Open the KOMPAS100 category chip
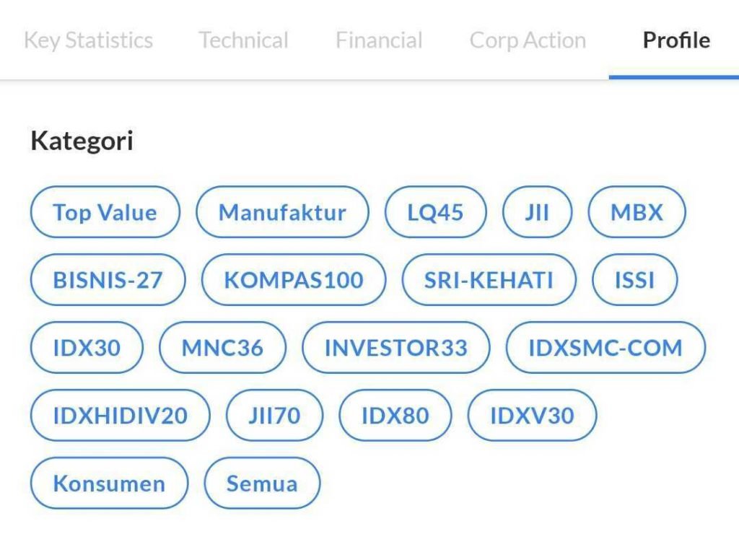 coord(293,280)
